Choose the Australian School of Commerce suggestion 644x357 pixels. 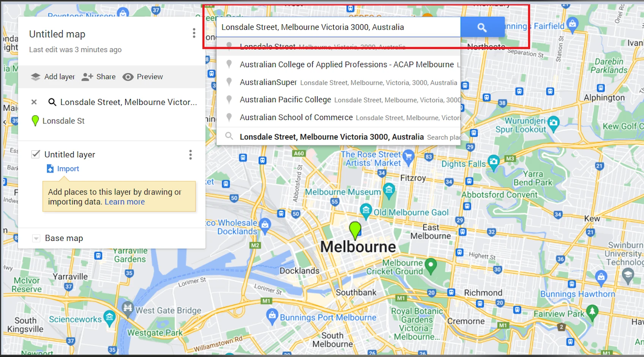pyautogui.click(x=338, y=118)
